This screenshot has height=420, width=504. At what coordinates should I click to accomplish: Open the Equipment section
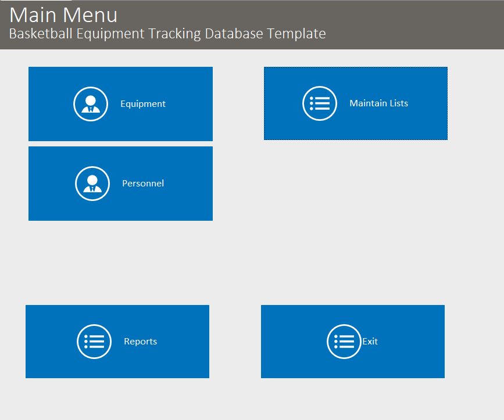(120, 104)
